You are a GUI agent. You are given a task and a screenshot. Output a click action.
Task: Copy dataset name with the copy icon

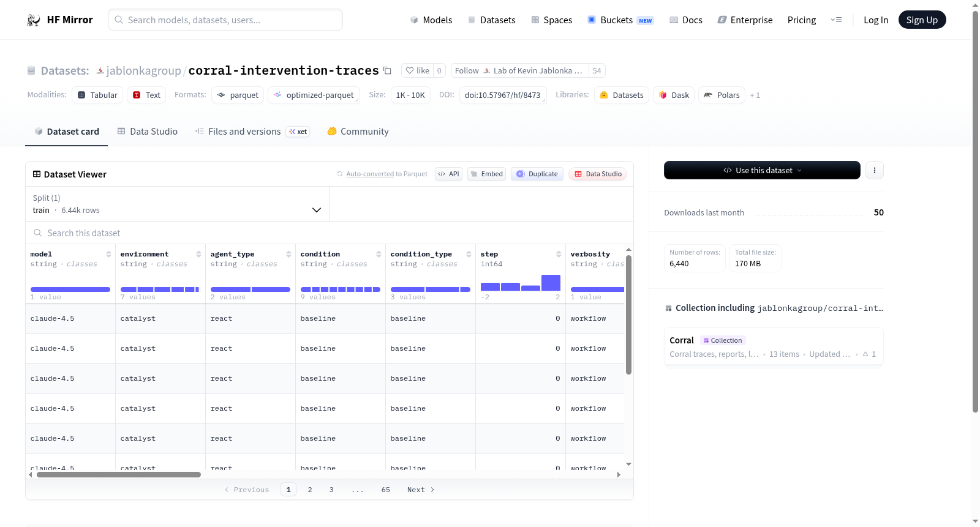(x=387, y=70)
